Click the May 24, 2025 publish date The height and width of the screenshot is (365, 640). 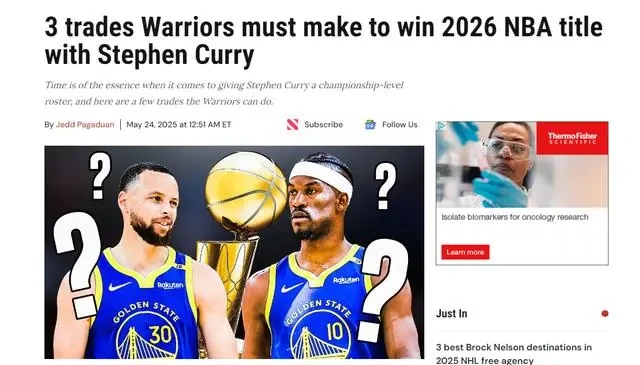[x=179, y=125]
